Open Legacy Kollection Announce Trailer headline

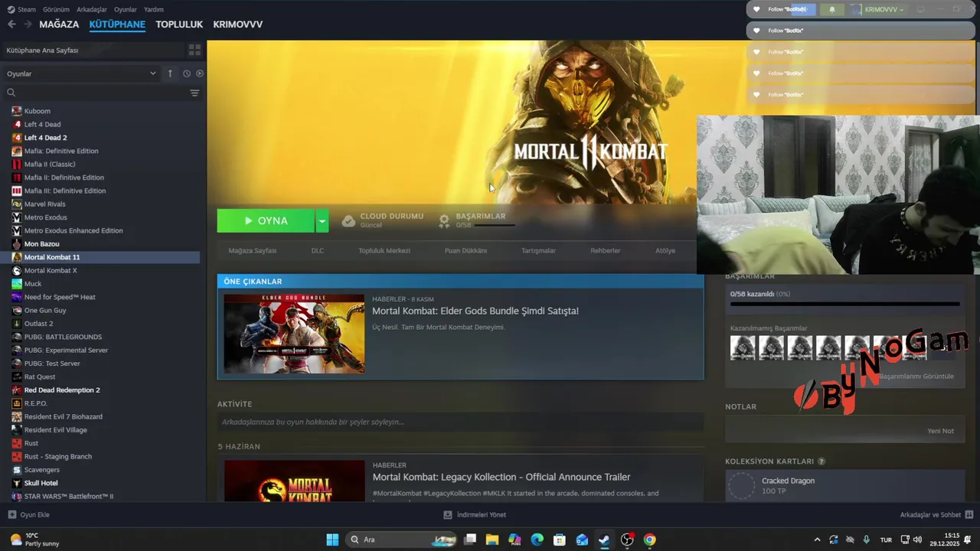pyautogui.click(x=501, y=477)
